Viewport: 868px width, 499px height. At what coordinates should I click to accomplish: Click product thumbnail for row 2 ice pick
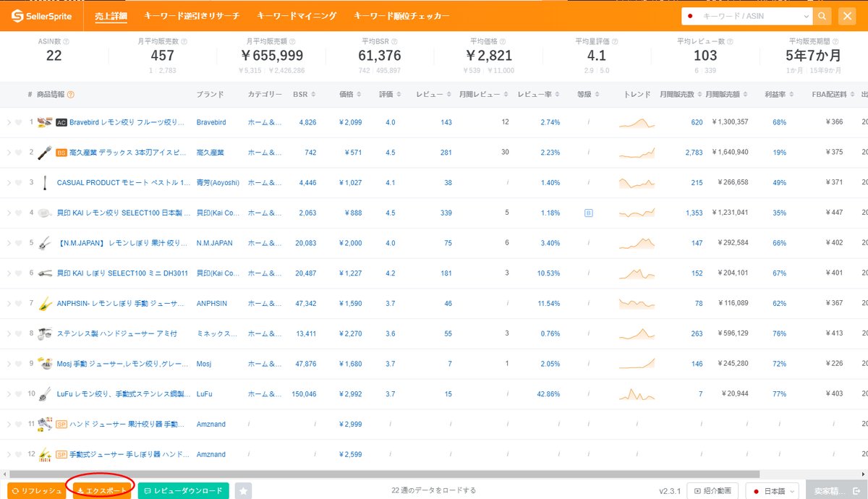[x=45, y=153]
